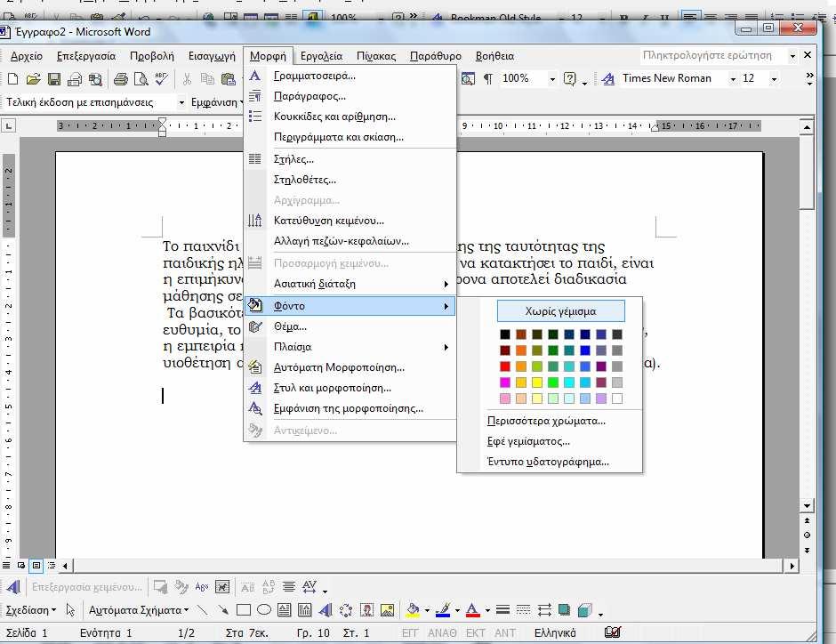The width and height of the screenshot is (836, 644).
Task: Open Περιγράμματα και σκίαση... entry
Action: 350,137
